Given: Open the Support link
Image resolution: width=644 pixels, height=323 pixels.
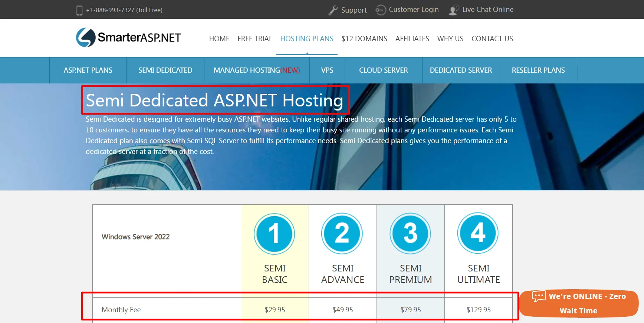Looking at the screenshot, I should [354, 10].
